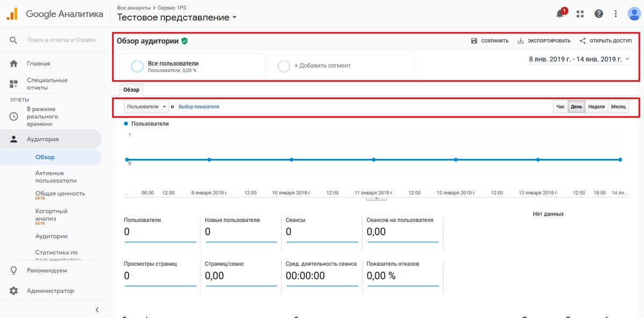Screen dimensions: 644x318
Task: Open the date range selector dropdown
Action: [x=581, y=60]
